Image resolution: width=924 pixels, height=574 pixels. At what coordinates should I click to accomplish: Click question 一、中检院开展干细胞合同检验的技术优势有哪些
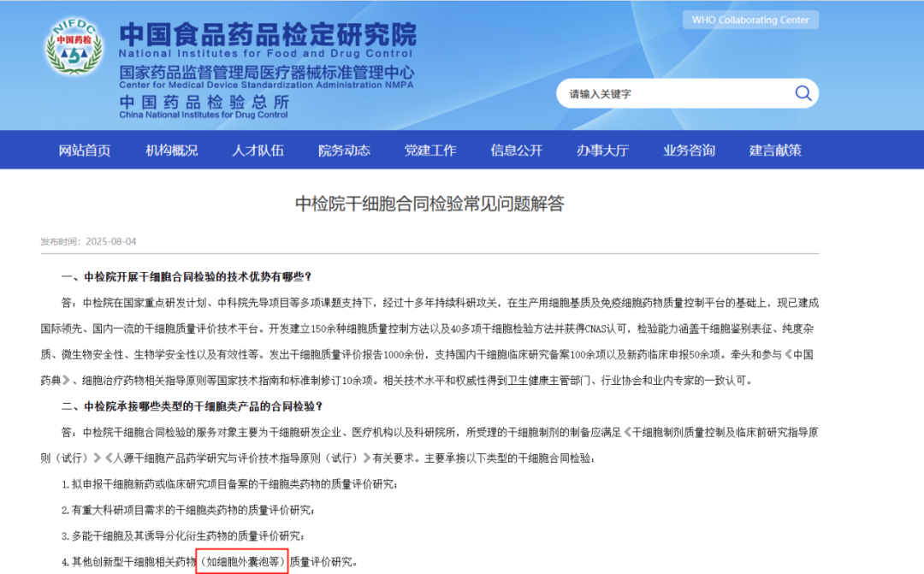tap(187, 277)
